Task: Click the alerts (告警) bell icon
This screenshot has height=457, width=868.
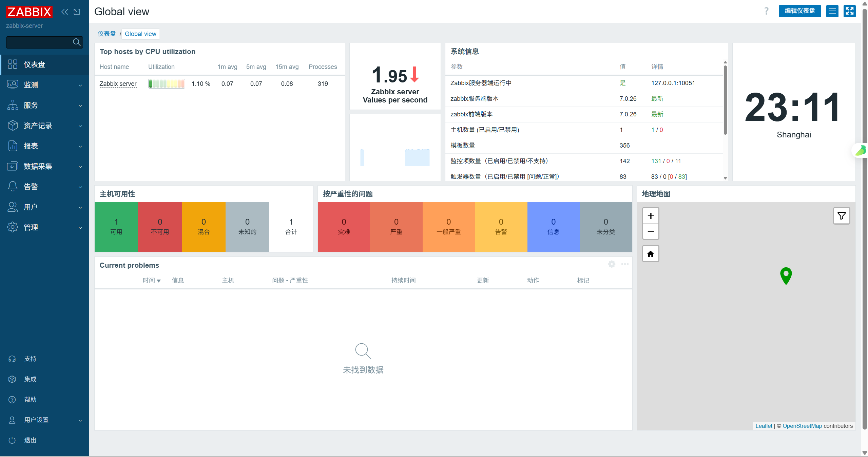Action: click(x=13, y=187)
